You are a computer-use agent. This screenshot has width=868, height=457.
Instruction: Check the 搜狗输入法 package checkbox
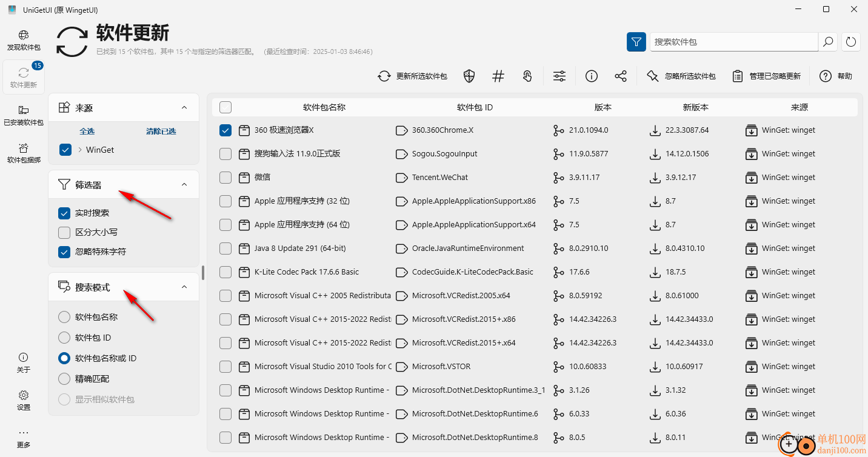point(225,154)
